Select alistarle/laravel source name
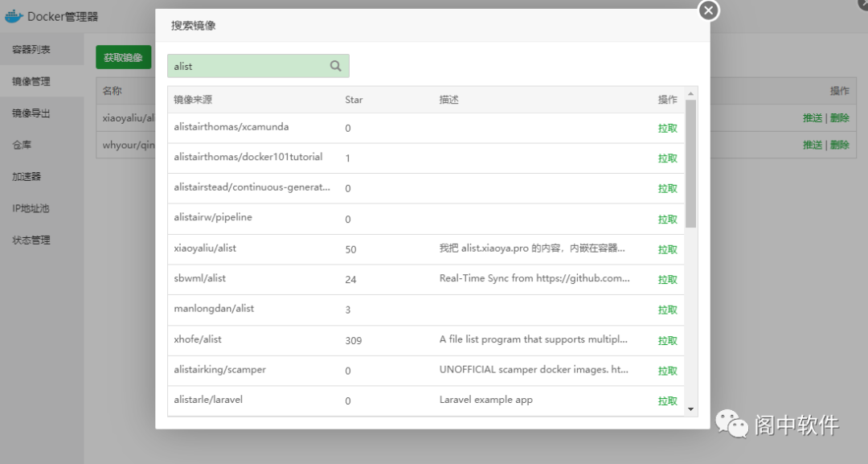This screenshot has height=464, width=868. point(208,400)
